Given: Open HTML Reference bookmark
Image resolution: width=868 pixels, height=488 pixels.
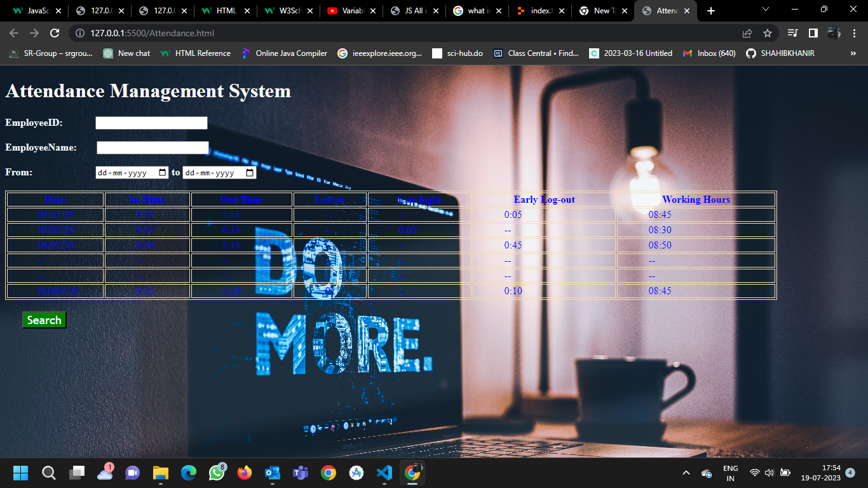Looking at the screenshot, I should (x=196, y=53).
